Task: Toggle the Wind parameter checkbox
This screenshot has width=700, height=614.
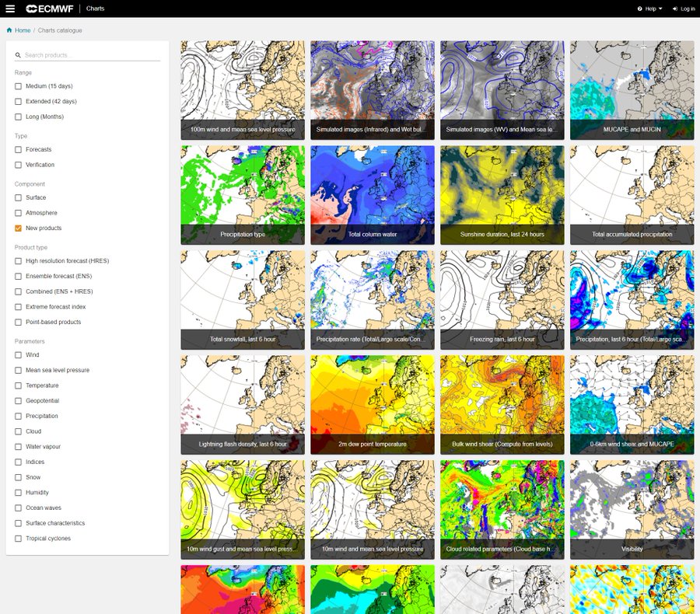Action: click(19, 354)
